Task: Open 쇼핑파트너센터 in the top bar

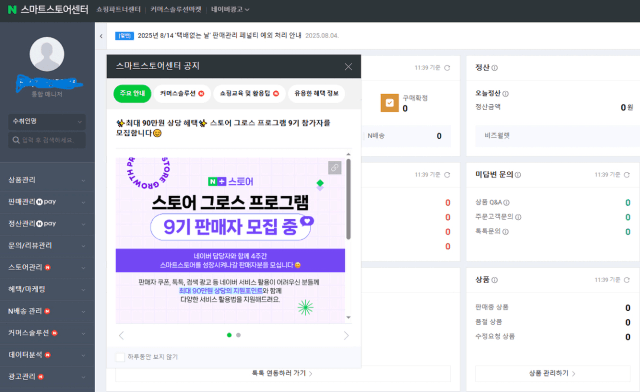Action: point(118,9)
